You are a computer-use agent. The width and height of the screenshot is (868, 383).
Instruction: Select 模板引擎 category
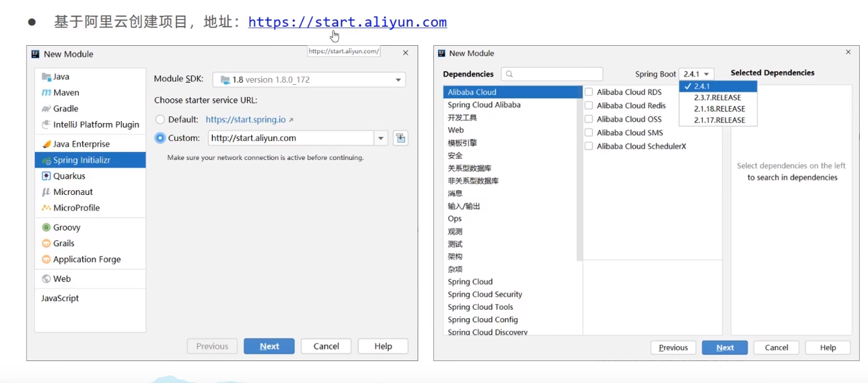[x=510, y=143]
